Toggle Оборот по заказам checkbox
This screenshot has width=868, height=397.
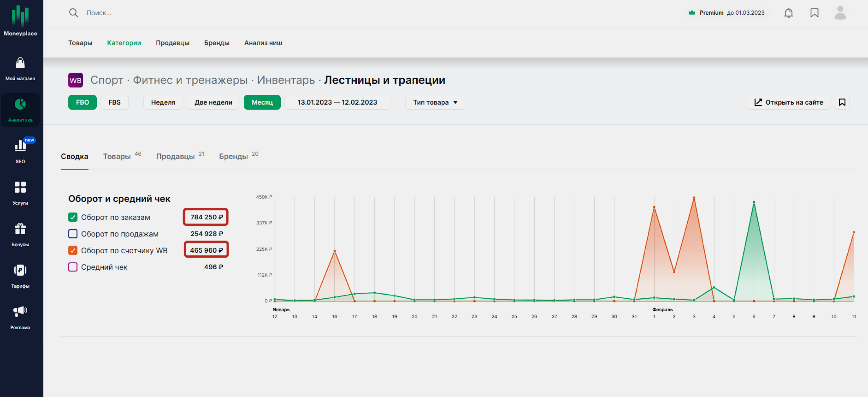pos(73,217)
